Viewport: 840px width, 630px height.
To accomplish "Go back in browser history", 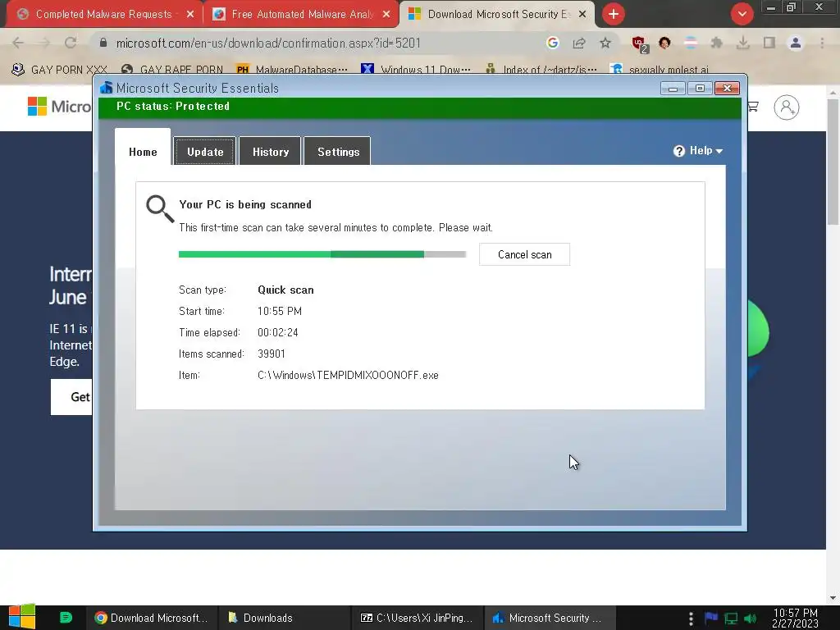I will [18, 43].
